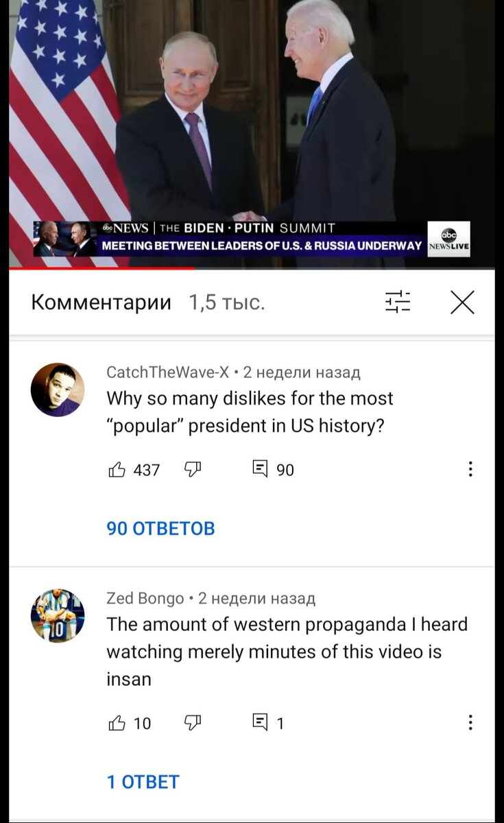Tap the Zed Bongo username
This screenshot has height=823, width=504.
pyautogui.click(x=145, y=598)
